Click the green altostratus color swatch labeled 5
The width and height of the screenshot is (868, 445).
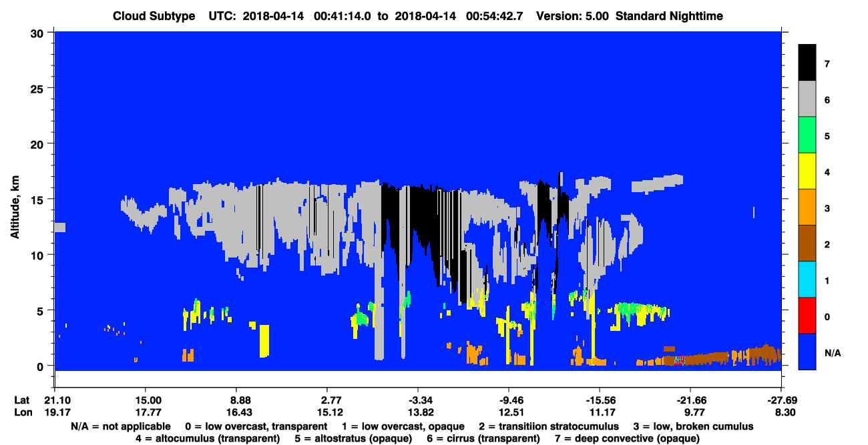pos(807,135)
